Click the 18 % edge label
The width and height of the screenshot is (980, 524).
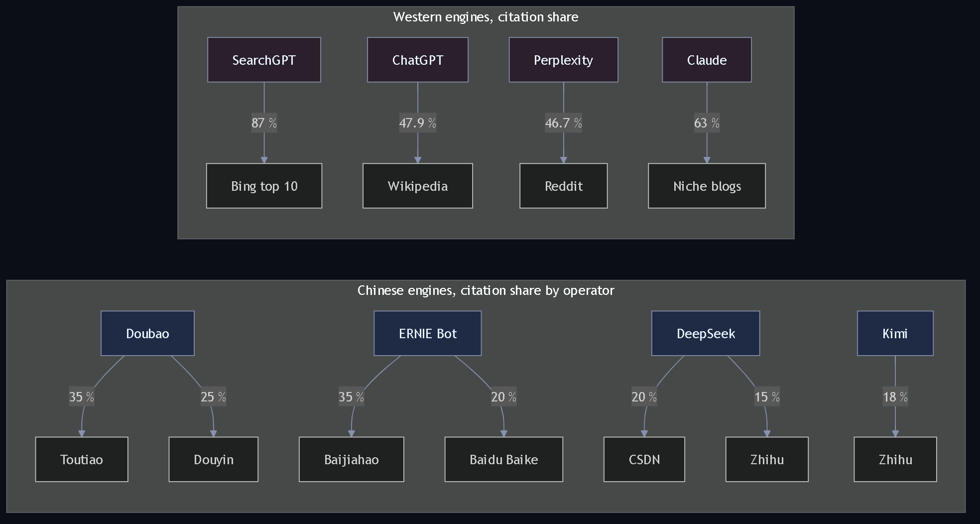click(x=895, y=397)
